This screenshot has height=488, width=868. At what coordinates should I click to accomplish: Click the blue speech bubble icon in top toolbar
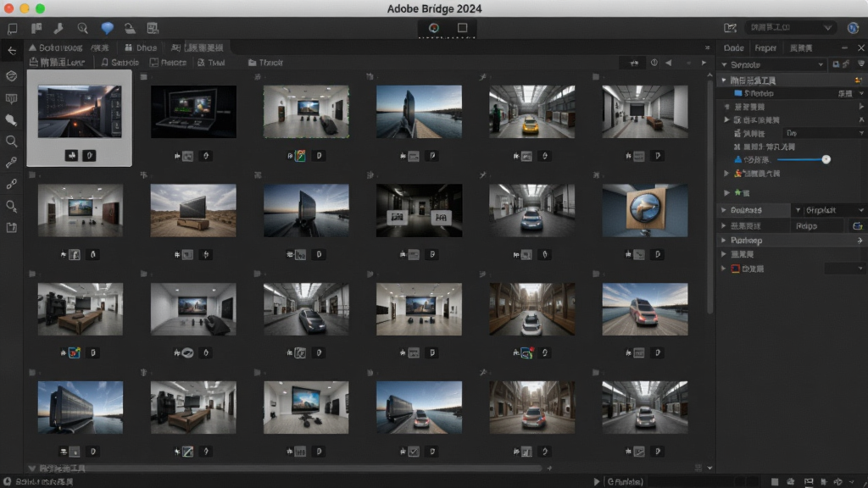107,28
